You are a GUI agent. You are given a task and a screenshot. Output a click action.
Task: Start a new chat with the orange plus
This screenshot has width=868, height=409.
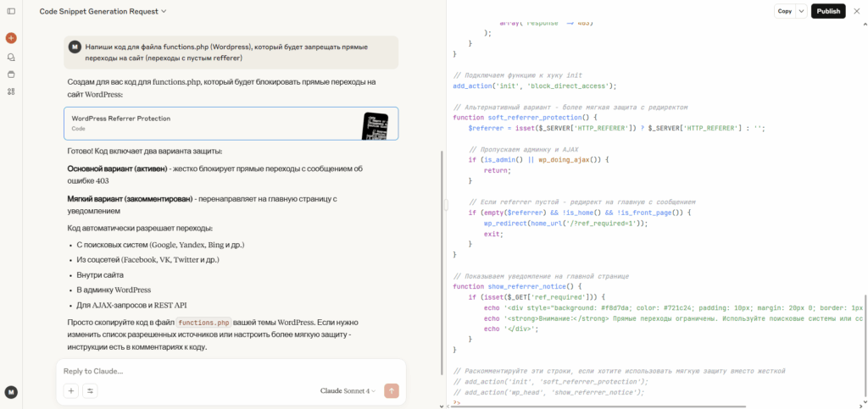pyautogui.click(x=11, y=38)
